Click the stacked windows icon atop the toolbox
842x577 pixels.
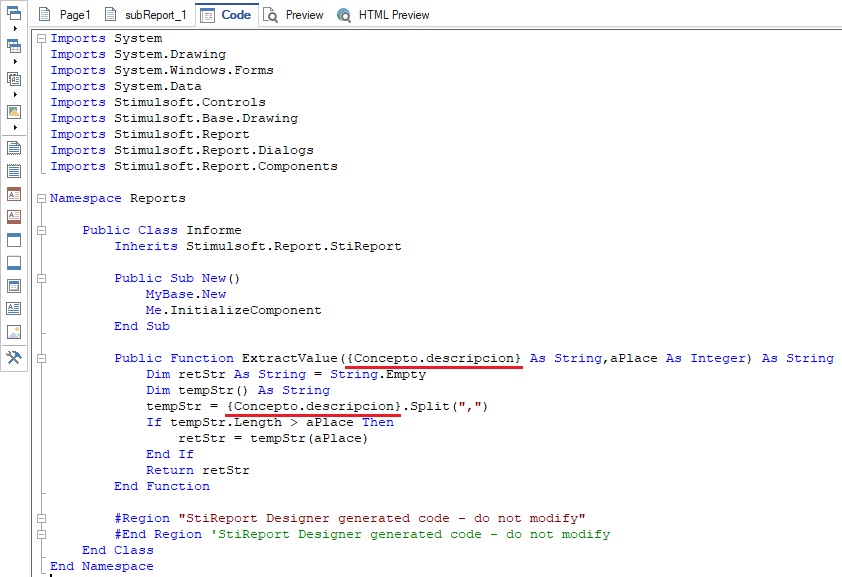14,13
